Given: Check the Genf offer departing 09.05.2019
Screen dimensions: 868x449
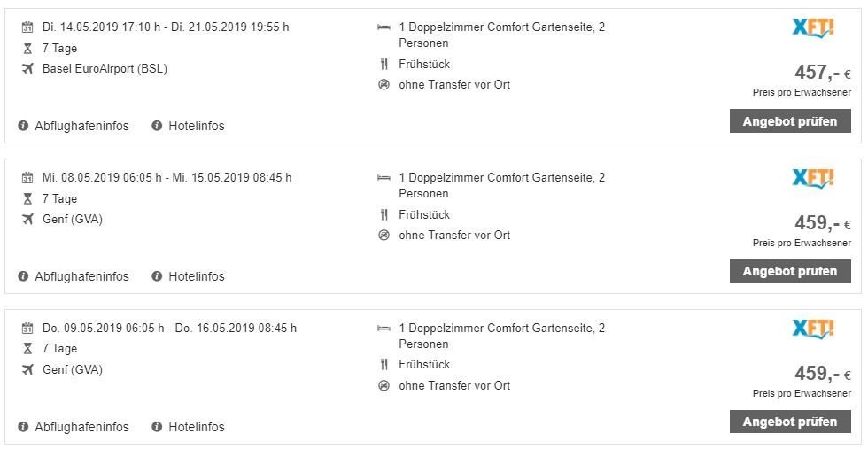Looking at the screenshot, I should click(x=790, y=422).
